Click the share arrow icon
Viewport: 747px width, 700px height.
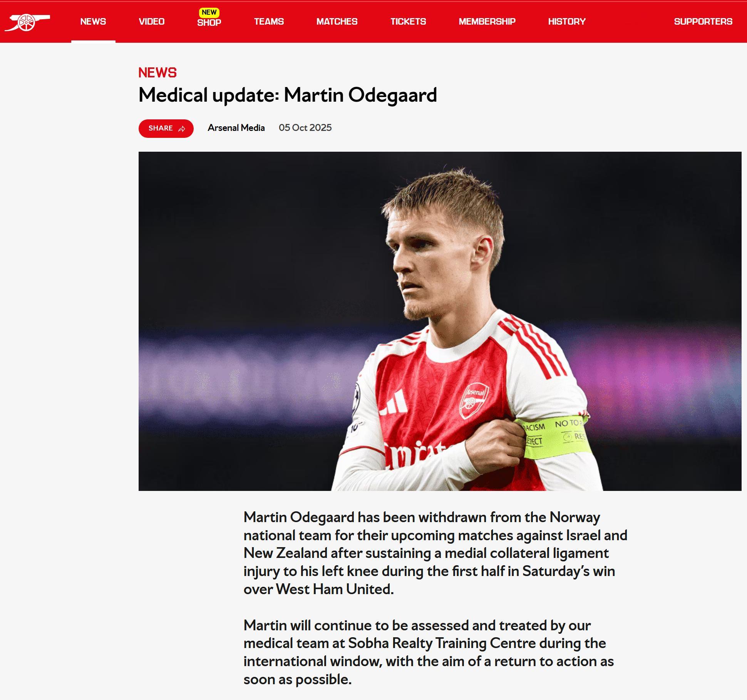coord(182,129)
